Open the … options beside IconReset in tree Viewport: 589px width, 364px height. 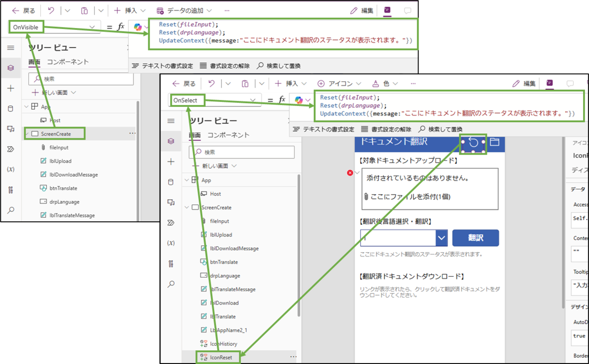[x=294, y=357]
